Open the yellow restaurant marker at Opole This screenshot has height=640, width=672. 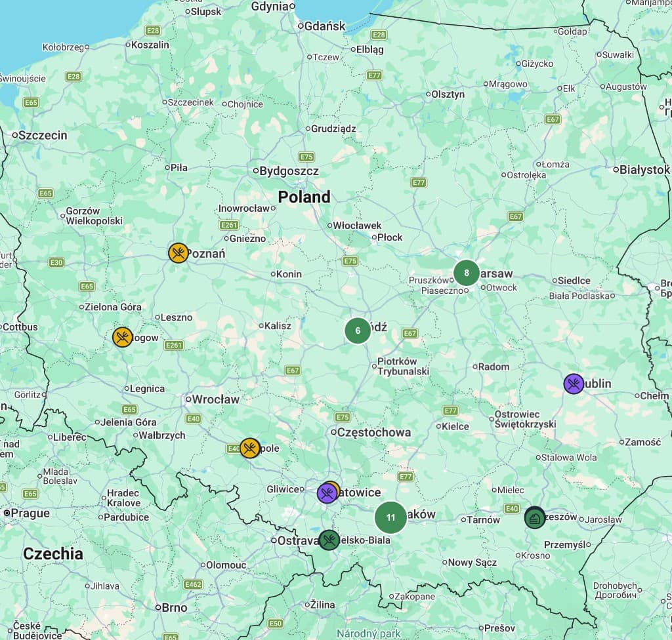[x=249, y=448]
